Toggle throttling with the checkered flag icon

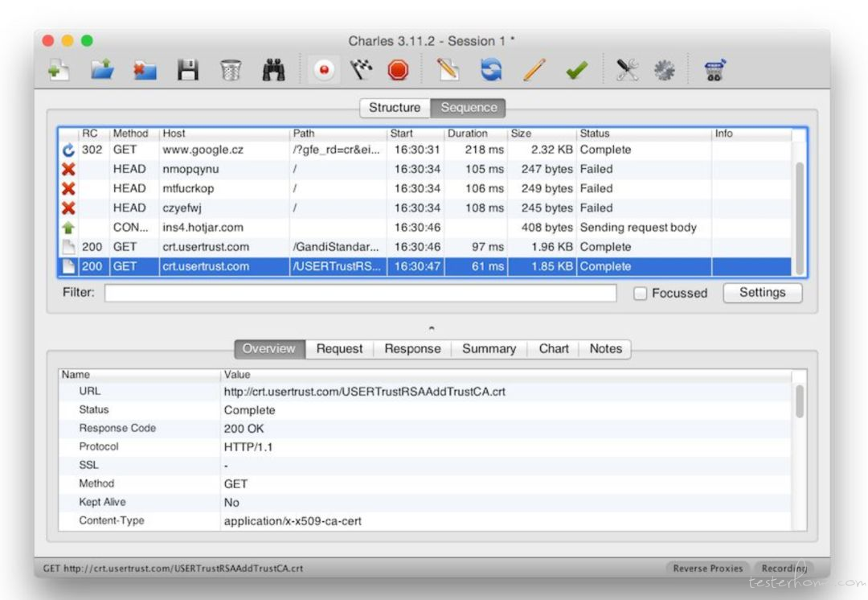click(362, 70)
